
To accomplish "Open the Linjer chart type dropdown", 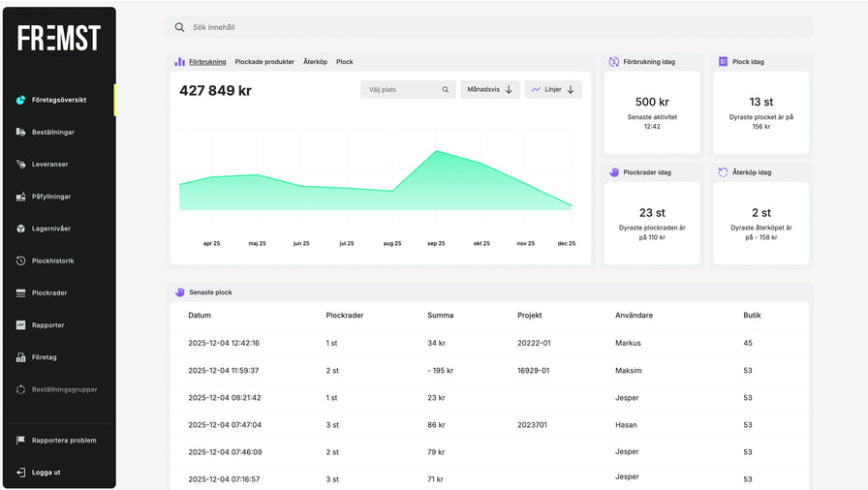I will [x=553, y=90].
